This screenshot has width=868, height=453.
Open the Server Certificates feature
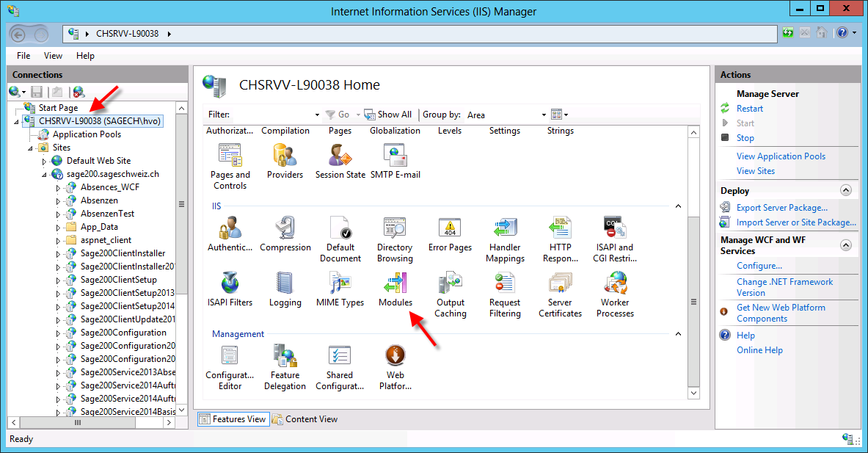pyautogui.click(x=561, y=294)
